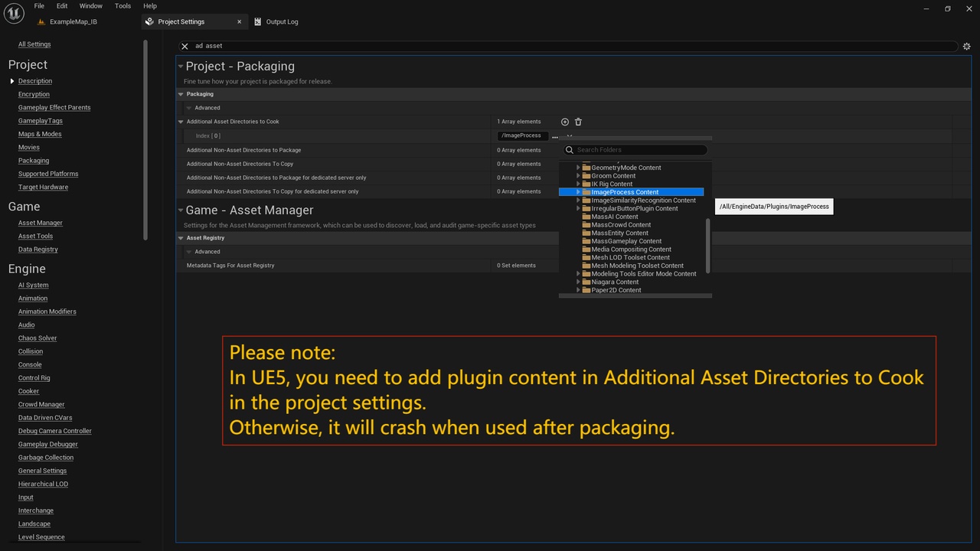The height and width of the screenshot is (551, 980).
Task: Collapse Advanced section under Asset Registry
Action: point(189,252)
